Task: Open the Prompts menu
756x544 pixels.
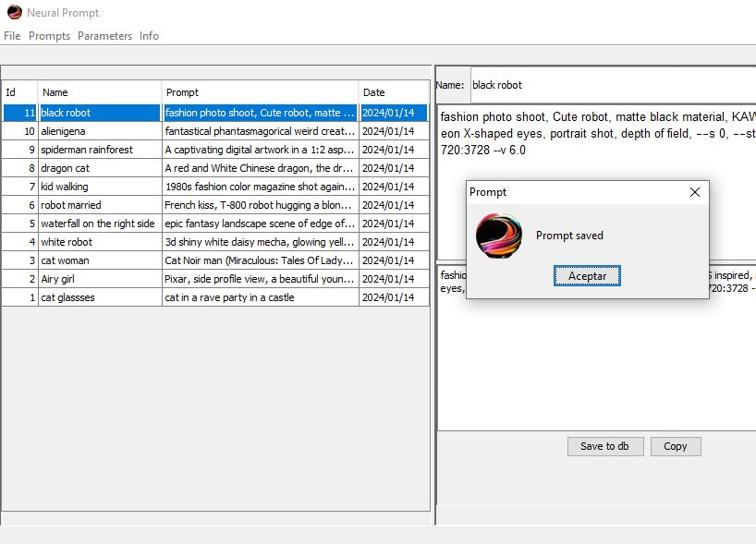Action: [49, 36]
